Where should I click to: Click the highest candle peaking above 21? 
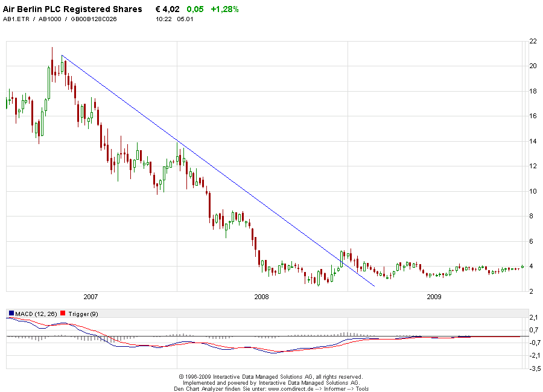(x=52, y=66)
